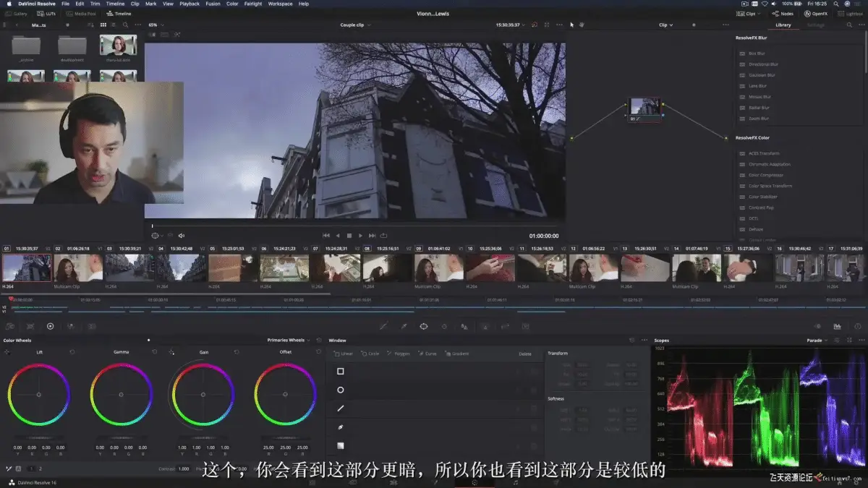Select the line (polygon) window shape icon
868x488 pixels.
pyautogui.click(x=341, y=409)
